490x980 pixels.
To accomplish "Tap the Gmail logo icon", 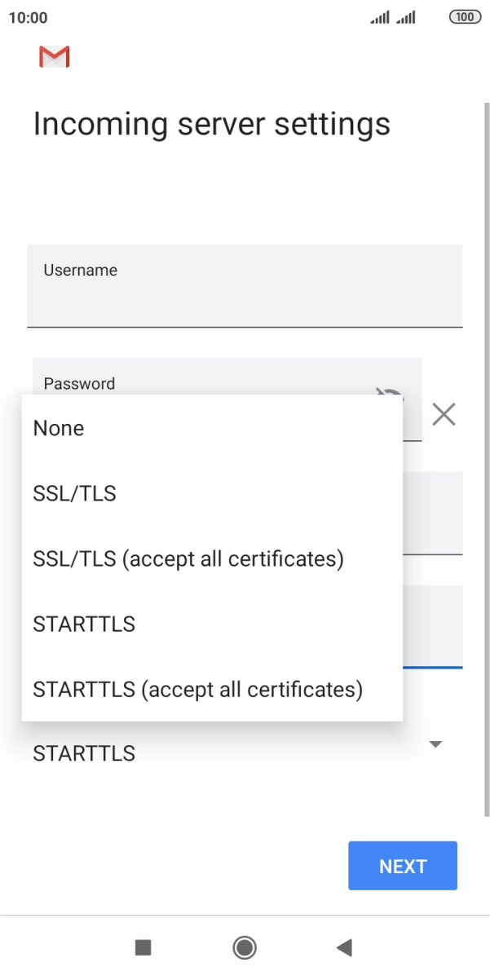I will tap(55, 57).
